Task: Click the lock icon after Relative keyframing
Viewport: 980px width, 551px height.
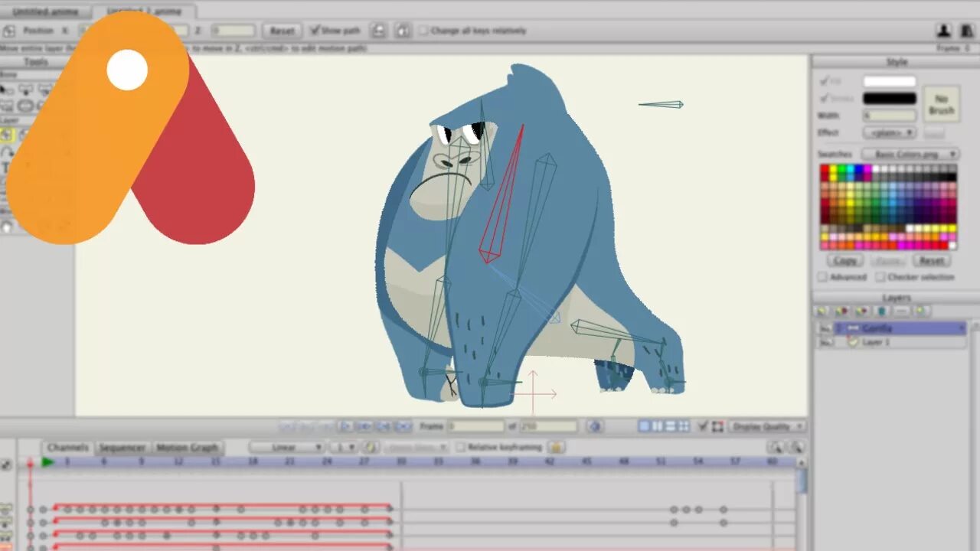Action: [557, 447]
